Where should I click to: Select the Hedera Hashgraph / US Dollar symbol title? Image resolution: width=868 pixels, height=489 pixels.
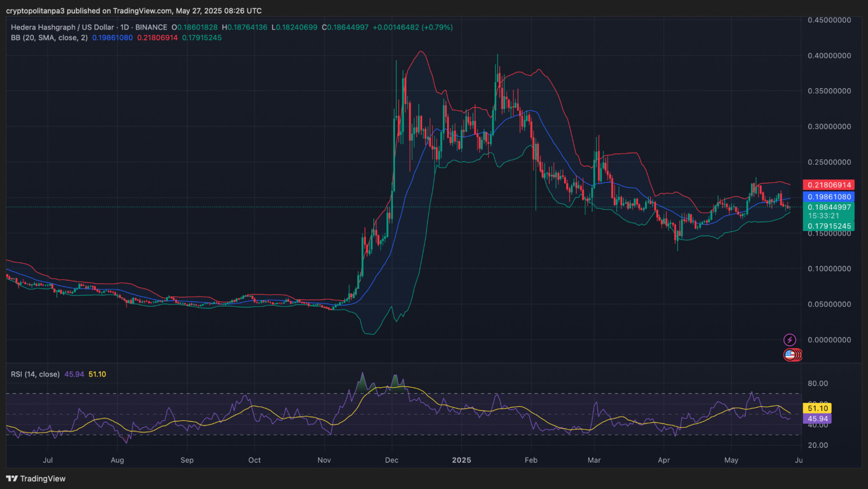pos(62,27)
